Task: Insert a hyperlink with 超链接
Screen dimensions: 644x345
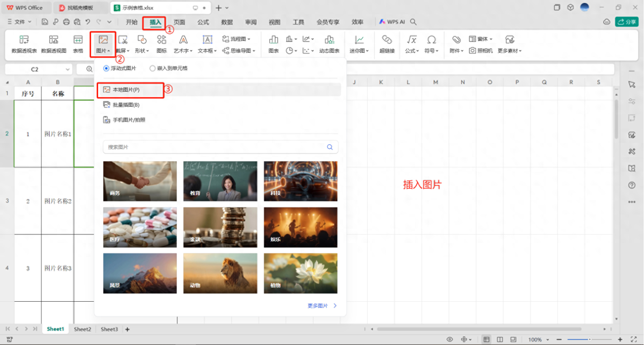Action: coord(387,44)
